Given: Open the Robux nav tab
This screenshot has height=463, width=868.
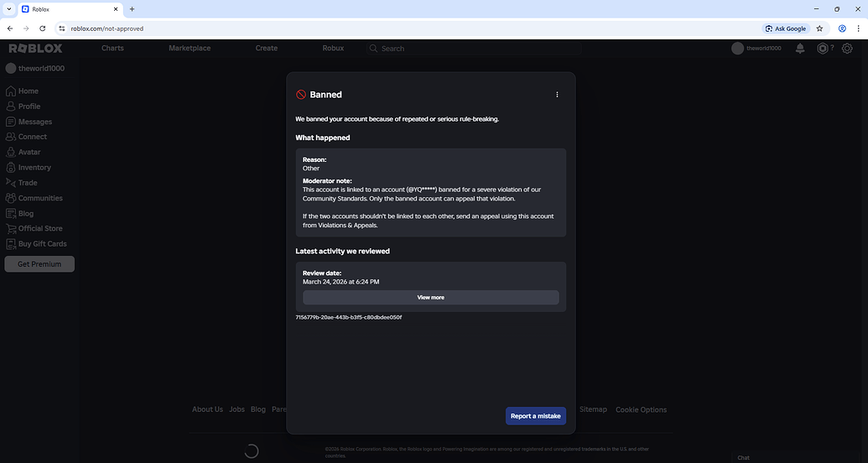Looking at the screenshot, I should (x=333, y=48).
